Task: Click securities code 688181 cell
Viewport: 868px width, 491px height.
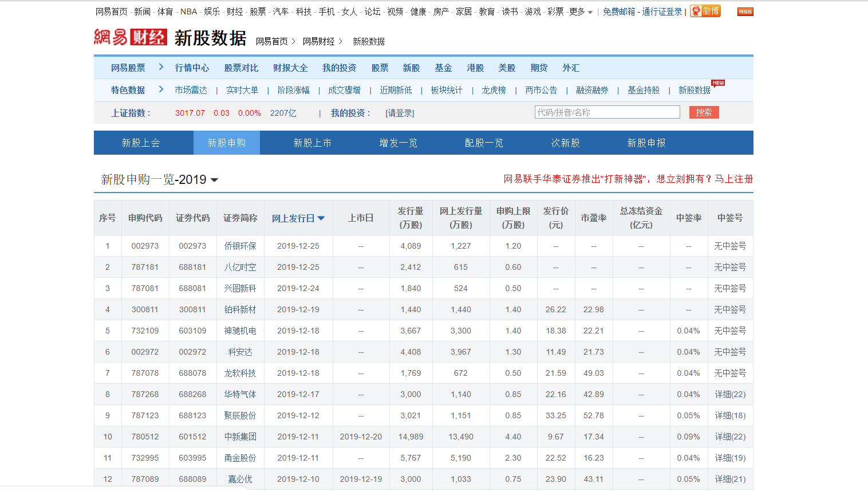Action: click(192, 267)
